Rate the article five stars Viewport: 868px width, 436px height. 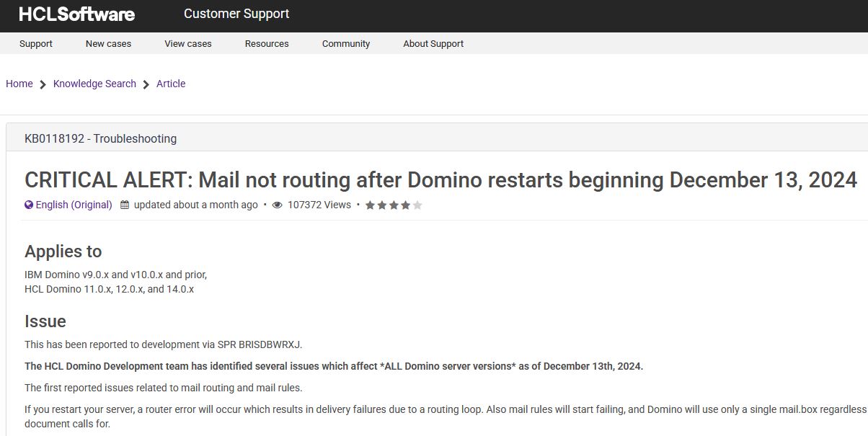coord(417,205)
